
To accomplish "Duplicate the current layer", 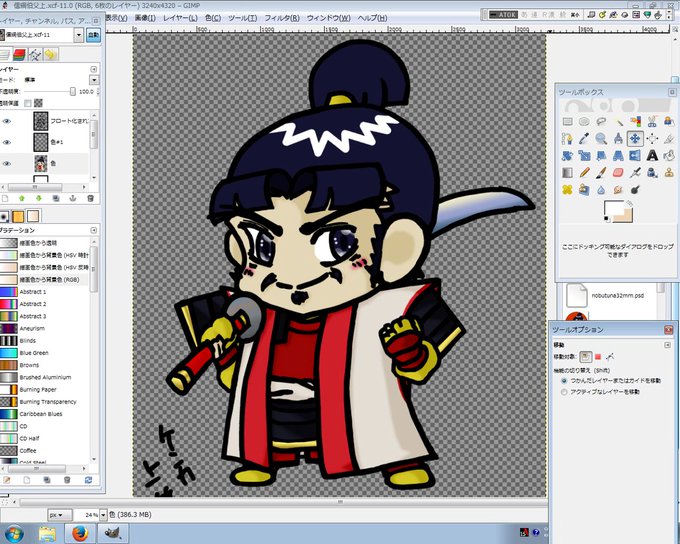I will [x=56, y=198].
